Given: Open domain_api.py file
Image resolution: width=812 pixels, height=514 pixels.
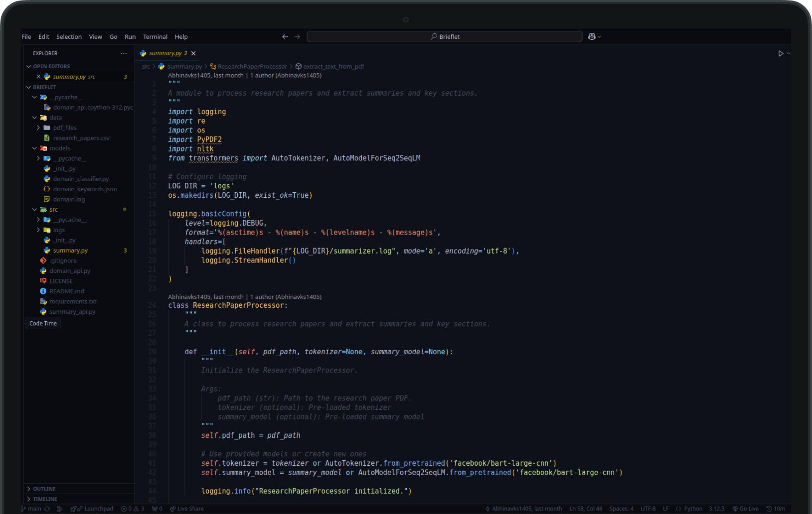Looking at the screenshot, I should 79,271.
